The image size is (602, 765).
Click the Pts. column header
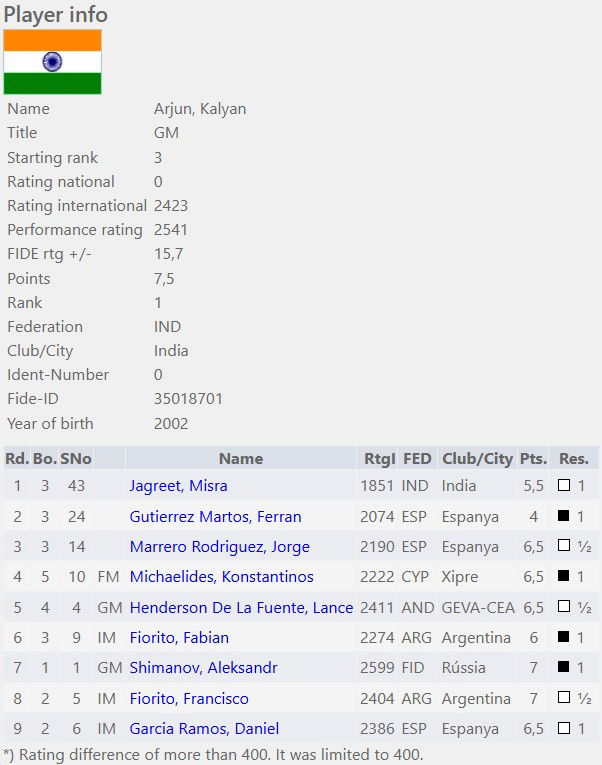click(x=533, y=459)
